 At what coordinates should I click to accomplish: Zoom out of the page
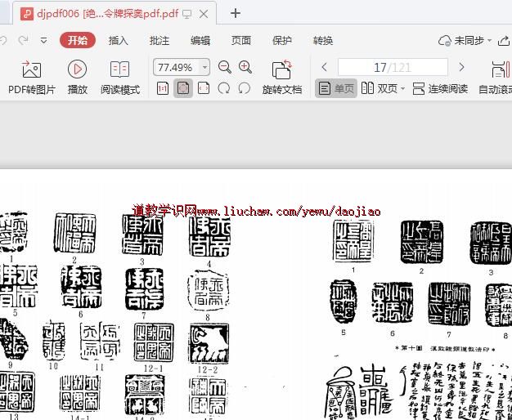tap(225, 67)
